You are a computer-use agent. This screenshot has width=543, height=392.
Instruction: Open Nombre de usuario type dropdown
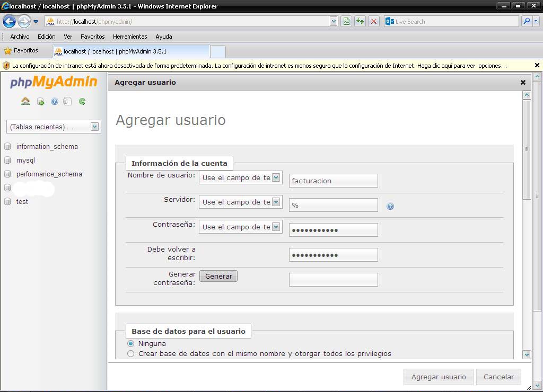241,177
